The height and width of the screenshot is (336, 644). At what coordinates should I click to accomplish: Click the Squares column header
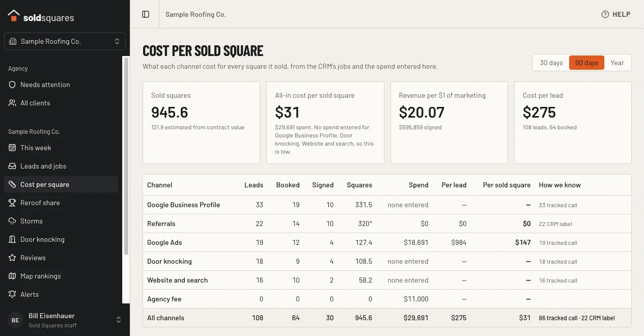point(359,185)
